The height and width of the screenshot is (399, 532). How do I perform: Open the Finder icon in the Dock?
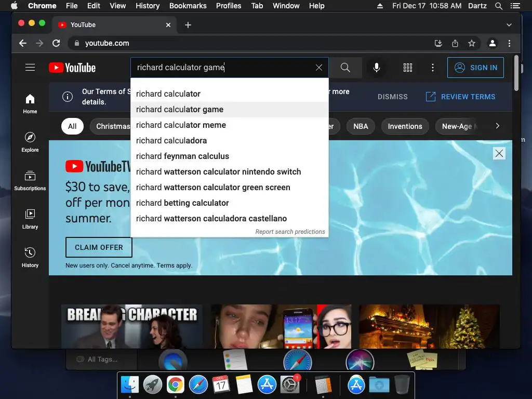(130, 384)
